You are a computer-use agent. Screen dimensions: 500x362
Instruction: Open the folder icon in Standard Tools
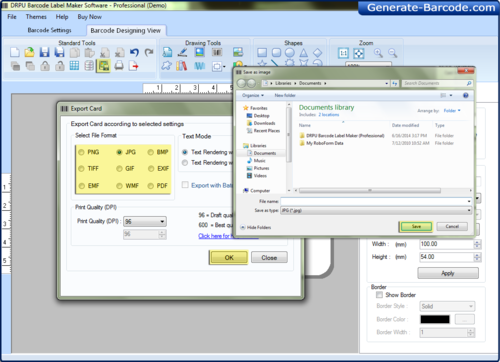click(29, 52)
